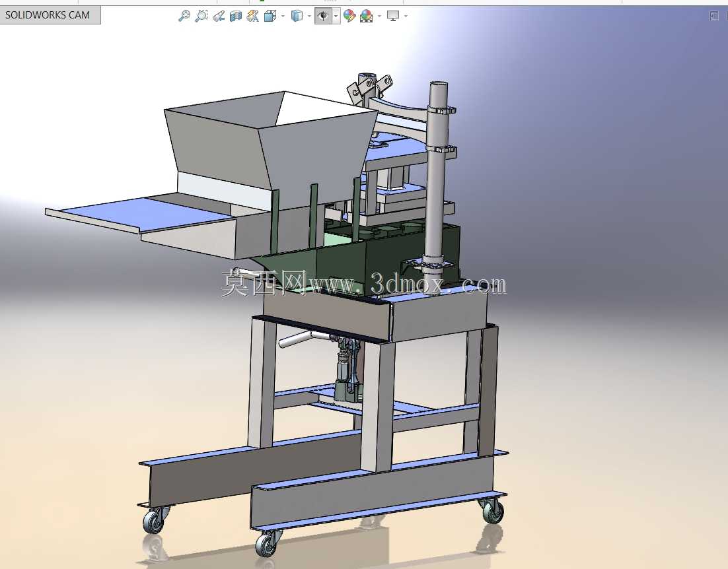Activate the Zoom to Area tool
This screenshot has height=569, width=728.
click(x=201, y=17)
